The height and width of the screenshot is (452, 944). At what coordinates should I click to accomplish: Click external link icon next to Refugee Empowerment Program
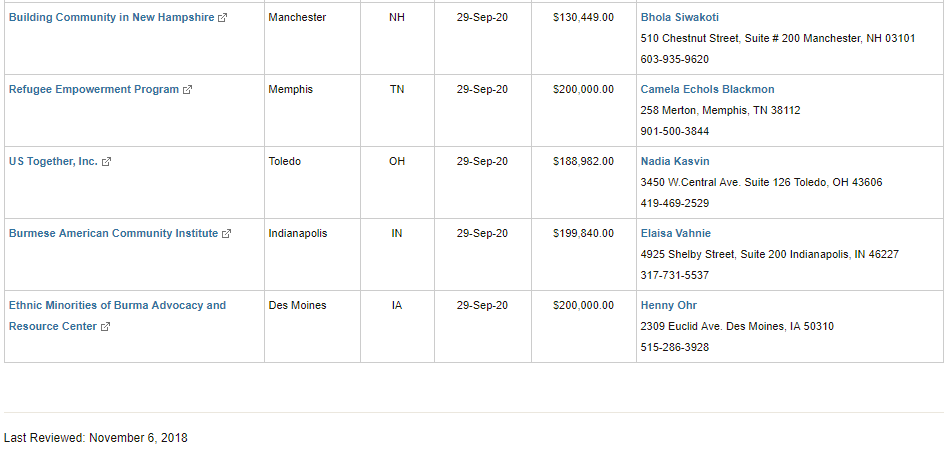187,90
